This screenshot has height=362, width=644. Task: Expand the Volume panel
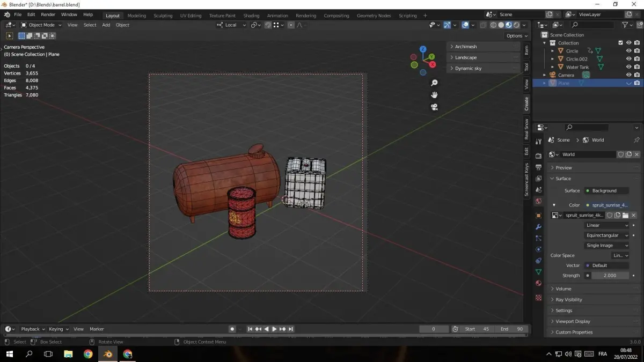pos(594,289)
